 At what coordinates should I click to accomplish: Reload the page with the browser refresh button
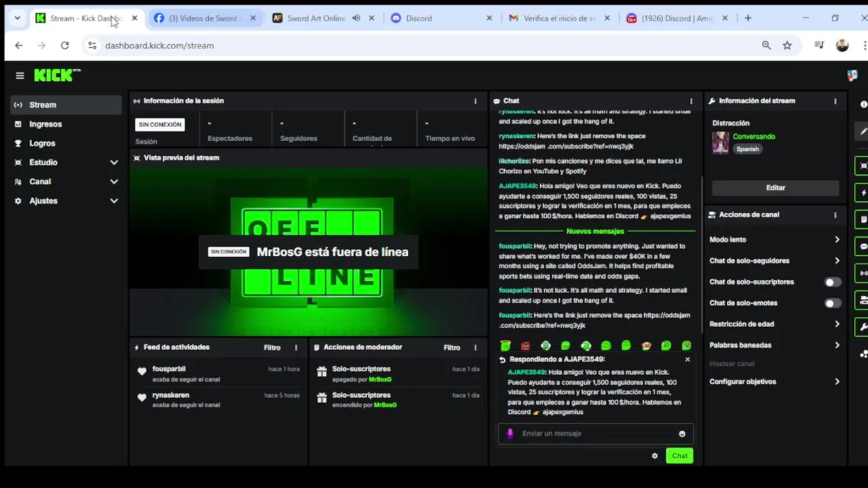pos(64,45)
